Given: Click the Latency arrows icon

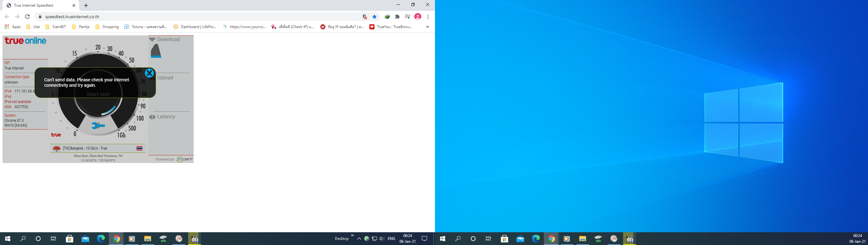Looking at the screenshot, I should point(152,117).
